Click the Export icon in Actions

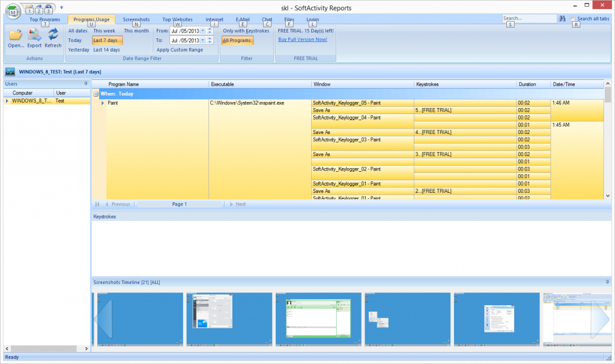click(x=34, y=35)
